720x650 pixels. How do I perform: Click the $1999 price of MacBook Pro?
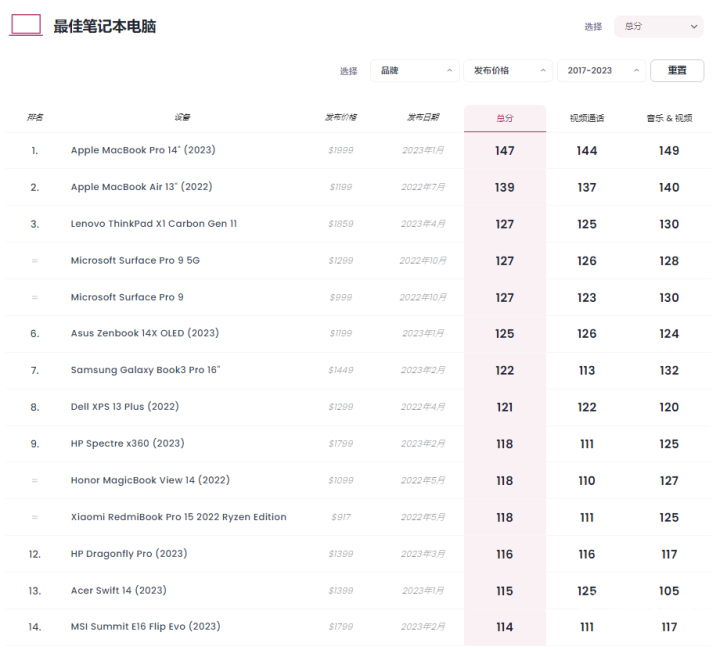tap(341, 150)
